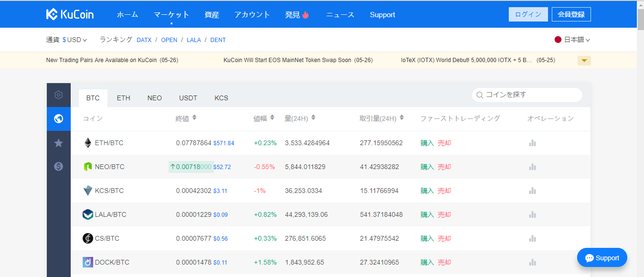Open the chart icon for CS/BTC
644x277 pixels.
tap(533, 238)
